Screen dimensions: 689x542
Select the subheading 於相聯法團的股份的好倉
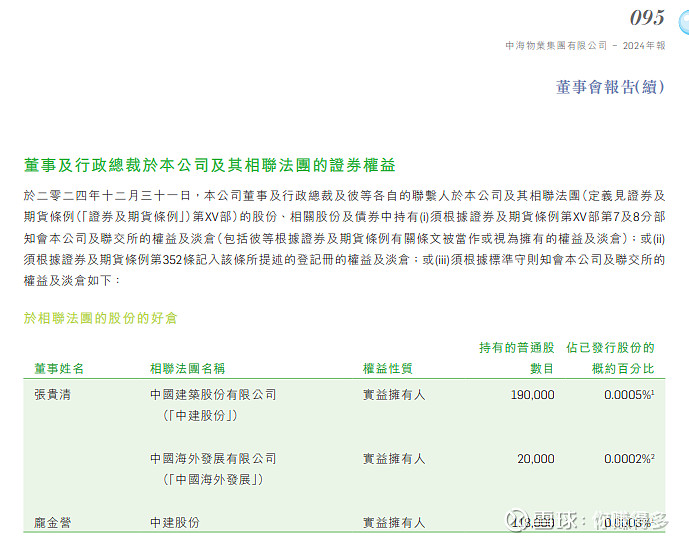pyautogui.click(x=100, y=318)
